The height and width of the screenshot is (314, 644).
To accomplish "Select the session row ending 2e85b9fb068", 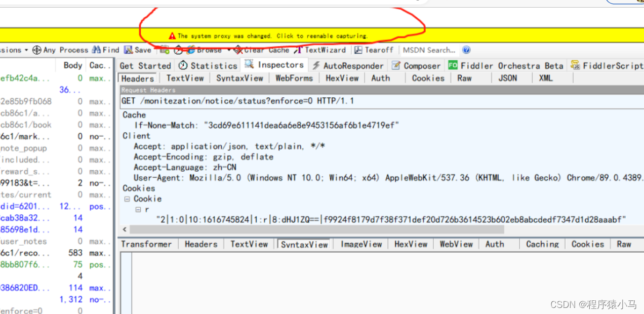I will click(56, 101).
